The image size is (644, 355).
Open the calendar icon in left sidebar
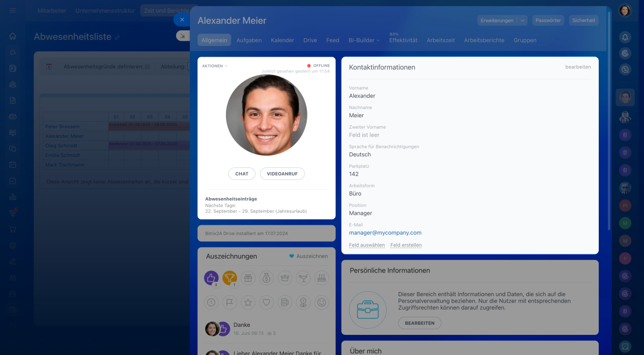pos(13,164)
